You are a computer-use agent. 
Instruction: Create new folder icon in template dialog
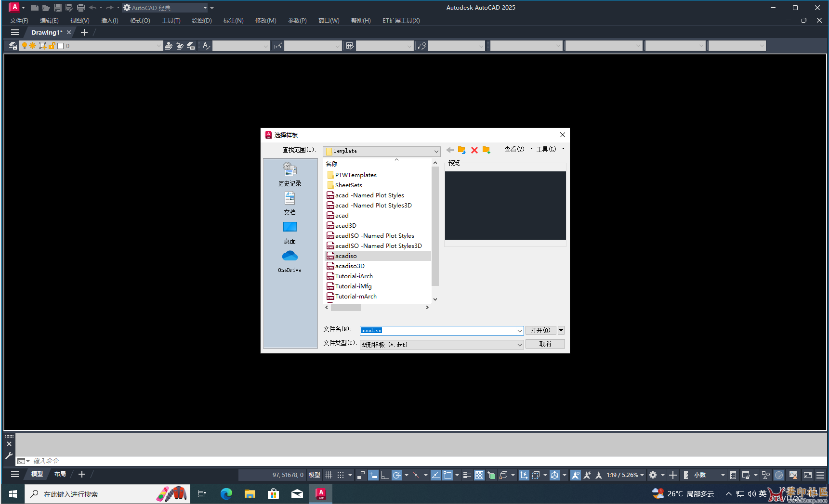point(487,150)
